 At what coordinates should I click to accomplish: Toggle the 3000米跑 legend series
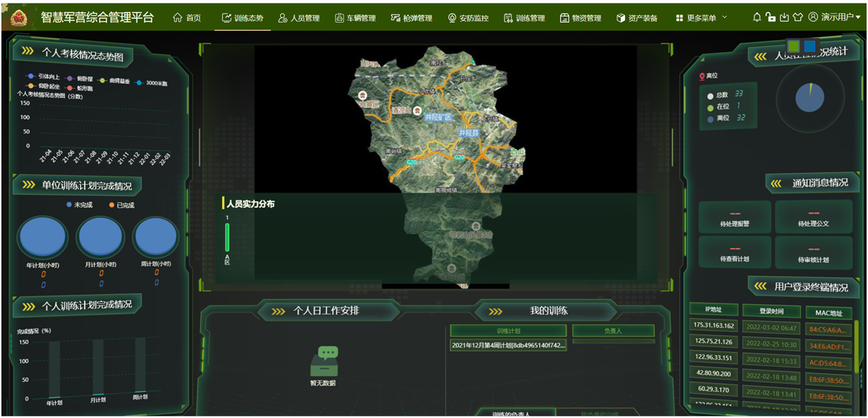(x=149, y=82)
